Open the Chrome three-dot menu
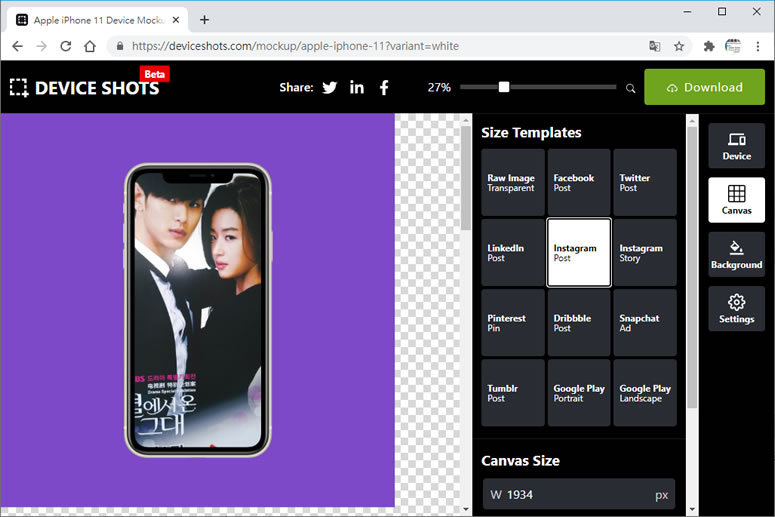The image size is (775, 517). click(758, 46)
